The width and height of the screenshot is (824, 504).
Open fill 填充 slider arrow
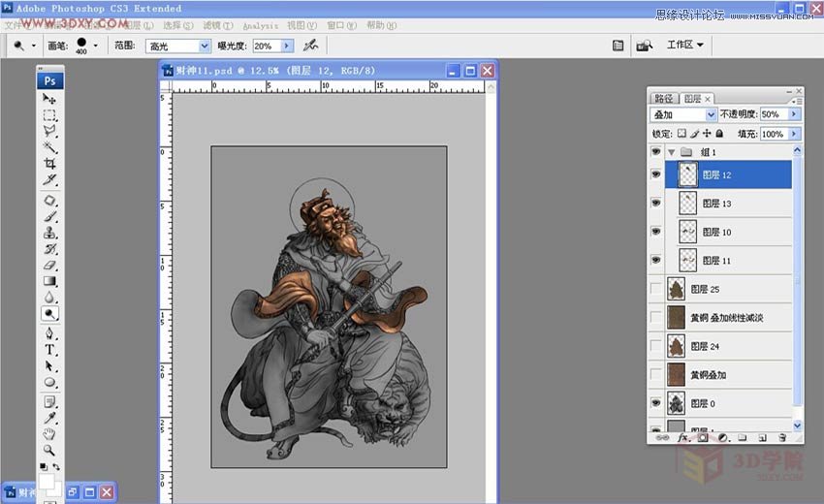(x=794, y=134)
